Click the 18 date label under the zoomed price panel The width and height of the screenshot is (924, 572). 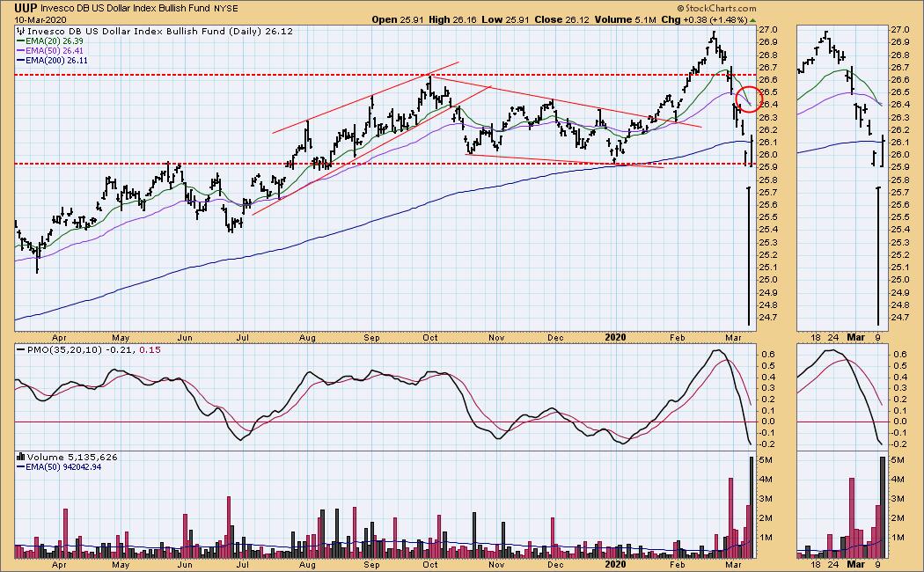(x=816, y=338)
